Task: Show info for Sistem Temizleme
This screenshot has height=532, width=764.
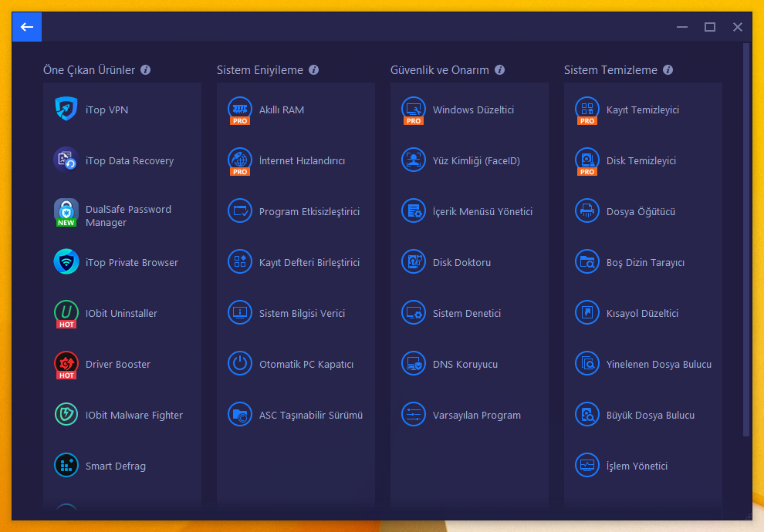Action: click(668, 70)
